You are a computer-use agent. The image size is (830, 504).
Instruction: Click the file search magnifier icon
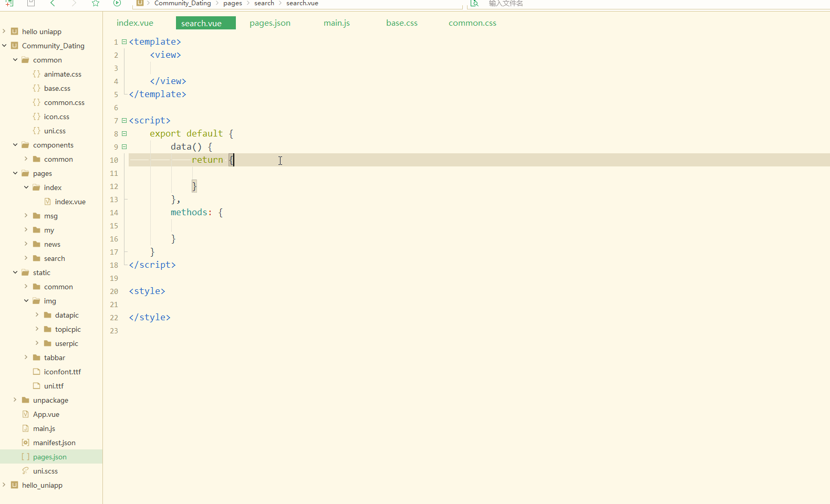474,3
